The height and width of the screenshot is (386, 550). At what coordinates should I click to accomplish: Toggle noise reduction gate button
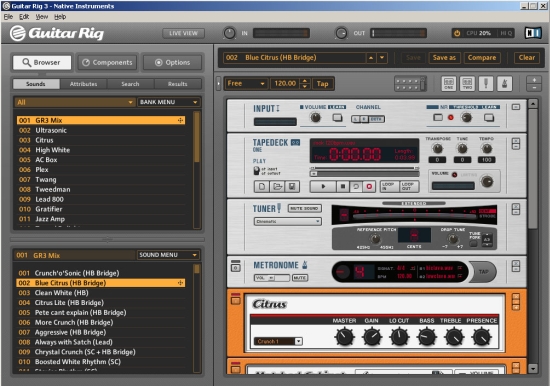pyautogui.click(x=438, y=117)
